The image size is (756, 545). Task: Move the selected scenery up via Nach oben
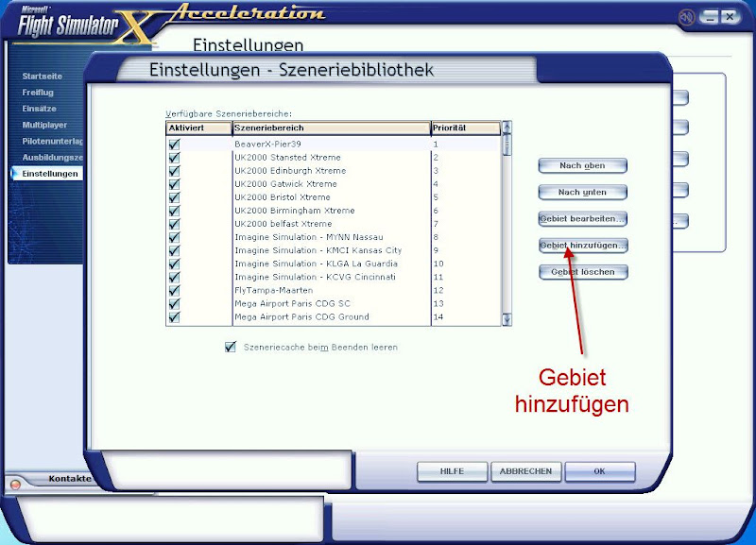coord(582,165)
